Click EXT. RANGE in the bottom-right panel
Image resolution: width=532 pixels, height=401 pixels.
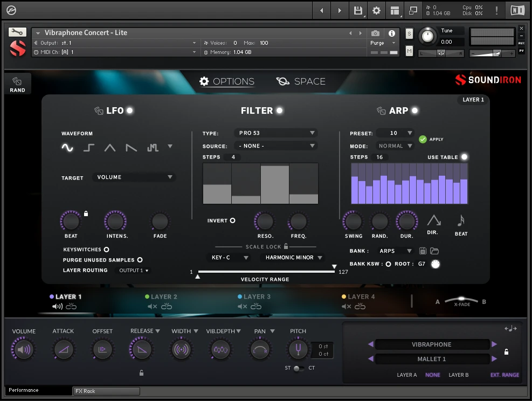pos(504,375)
